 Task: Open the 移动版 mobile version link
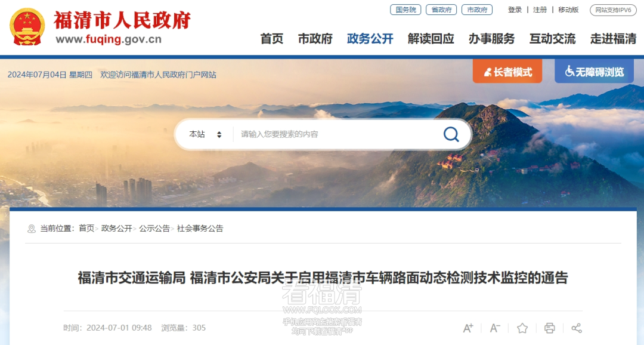[x=568, y=10]
